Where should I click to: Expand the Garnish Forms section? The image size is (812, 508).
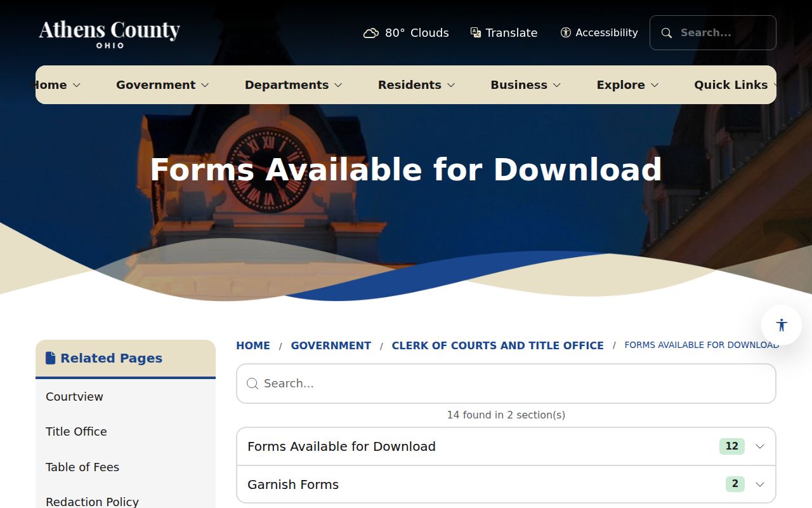pyautogui.click(x=506, y=485)
